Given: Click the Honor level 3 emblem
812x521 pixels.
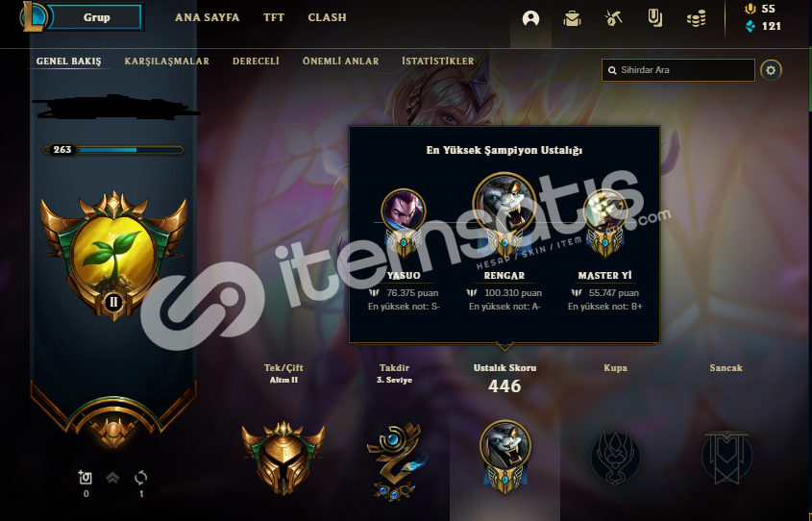Looking at the screenshot, I should (x=395, y=461).
